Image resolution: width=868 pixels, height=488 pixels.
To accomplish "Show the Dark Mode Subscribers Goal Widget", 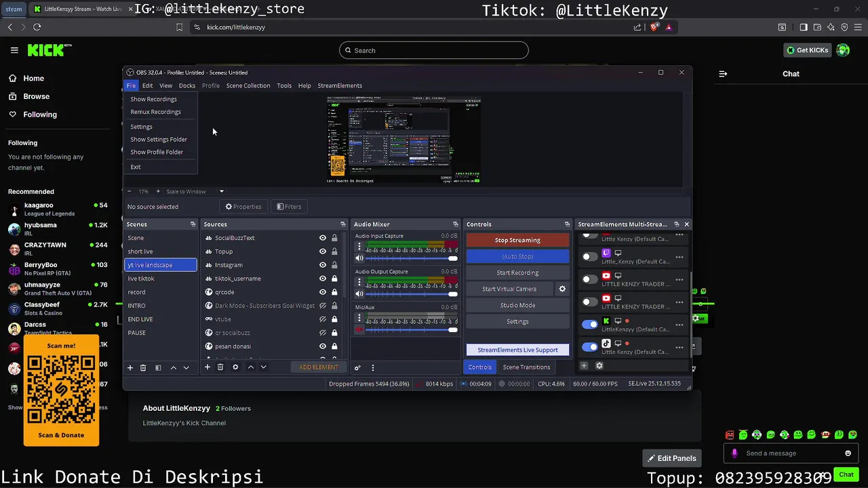I will click(x=323, y=306).
